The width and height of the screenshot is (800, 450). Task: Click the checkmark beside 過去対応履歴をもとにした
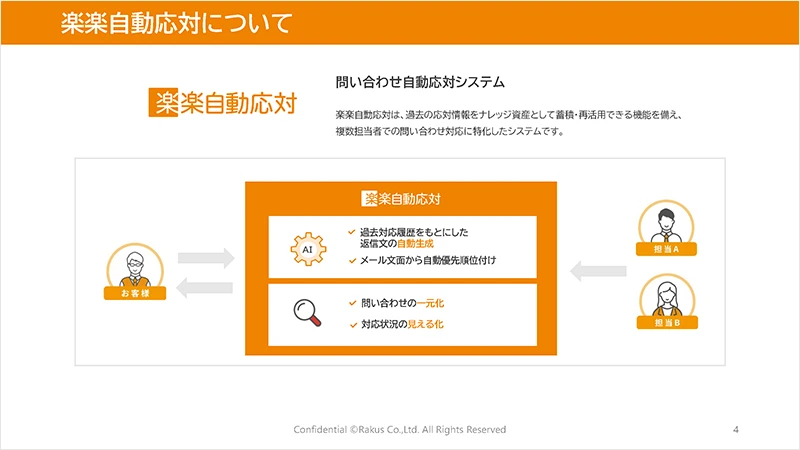click(x=352, y=232)
